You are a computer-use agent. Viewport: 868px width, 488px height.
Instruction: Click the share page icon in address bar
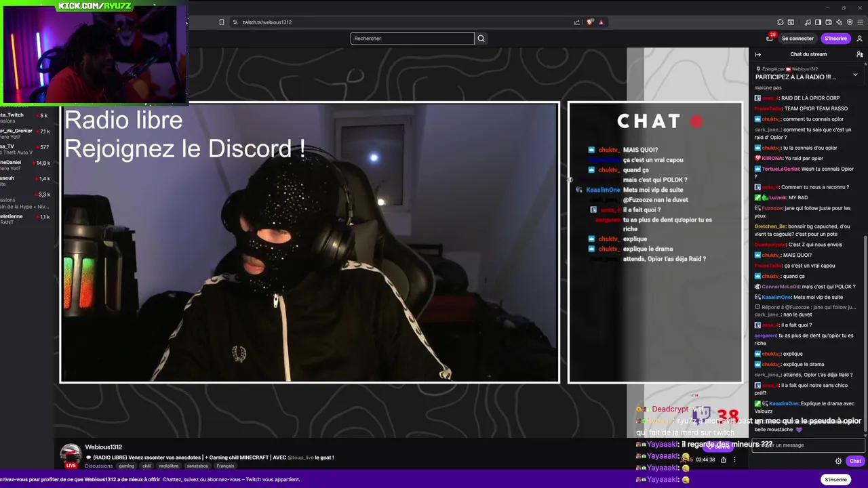(577, 22)
